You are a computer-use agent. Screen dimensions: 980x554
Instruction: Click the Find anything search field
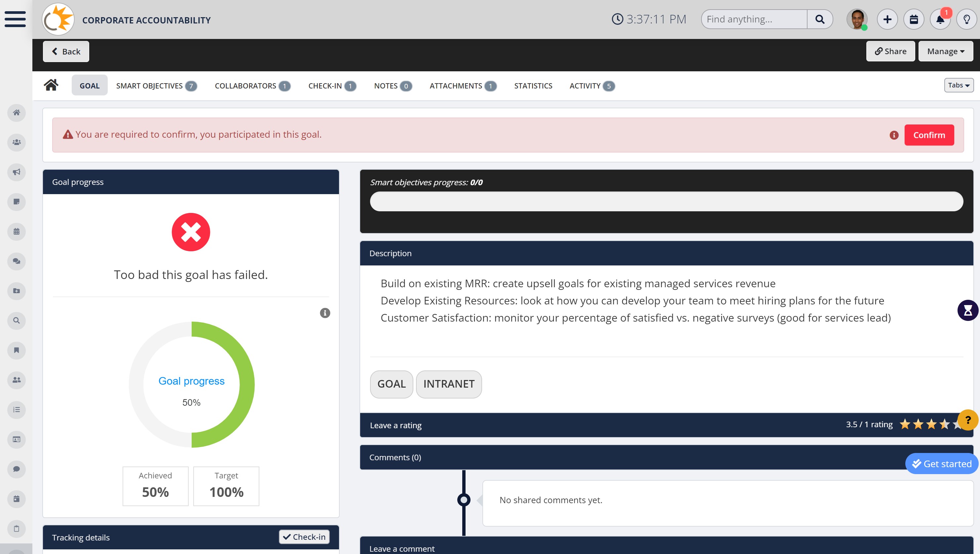tap(755, 19)
